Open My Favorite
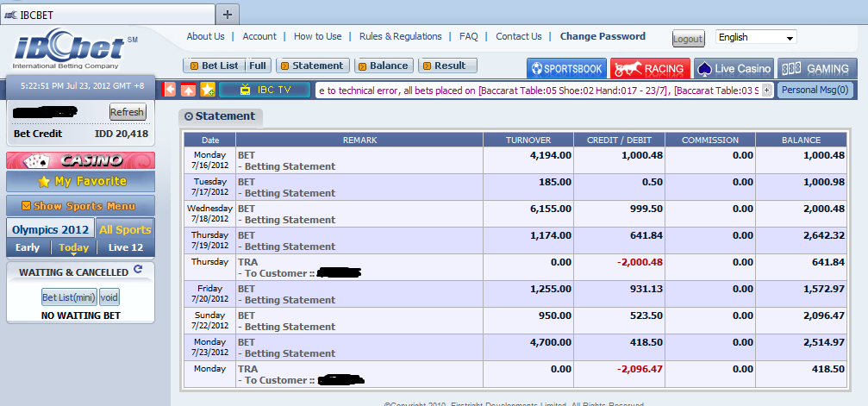 80,181
